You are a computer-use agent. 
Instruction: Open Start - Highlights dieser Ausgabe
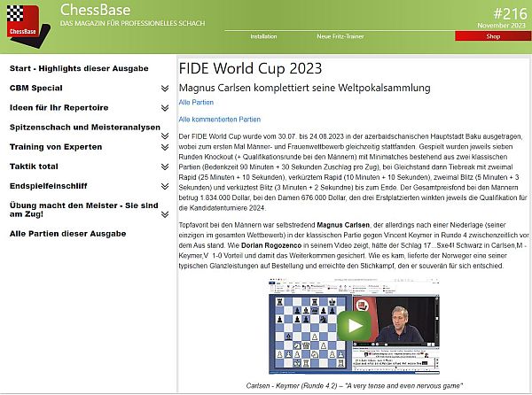point(79,68)
